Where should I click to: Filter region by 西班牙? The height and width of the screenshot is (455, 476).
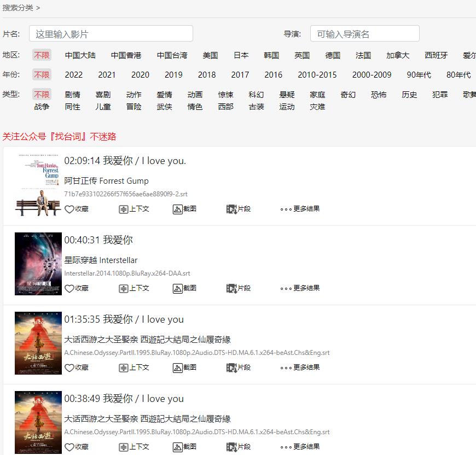pyautogui.click(x=436, y=55)
